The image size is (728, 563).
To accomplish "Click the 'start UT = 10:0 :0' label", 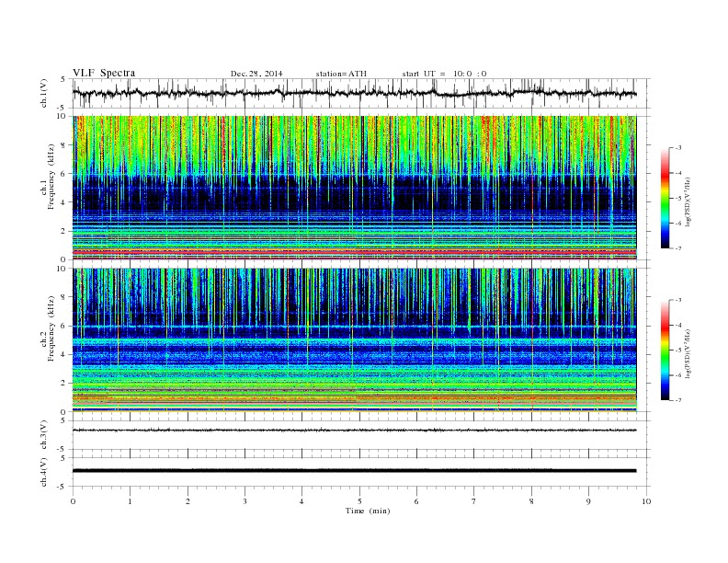I will click(444, 74).
